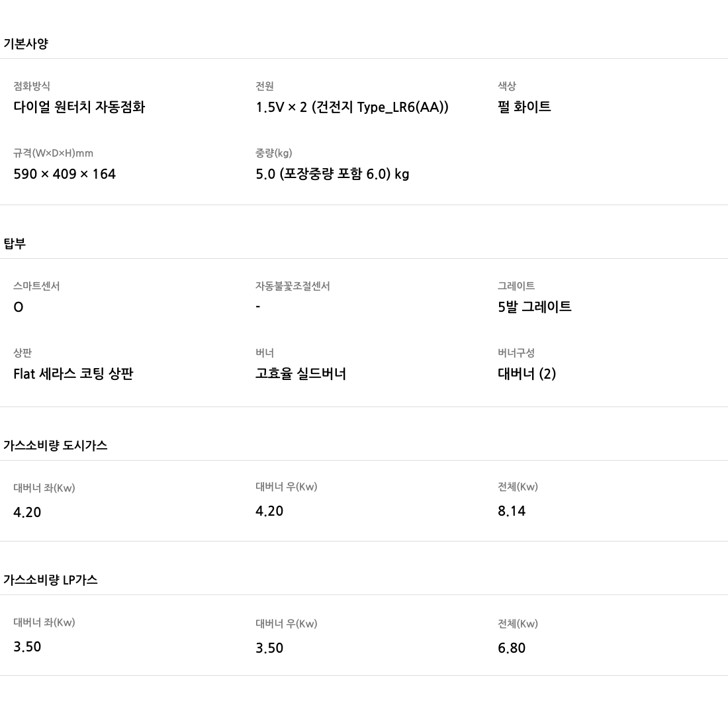This screenshot has width=728, height=709.
Task: Click the 가스소비량 도시가스 heading
Action: point(56,446)
